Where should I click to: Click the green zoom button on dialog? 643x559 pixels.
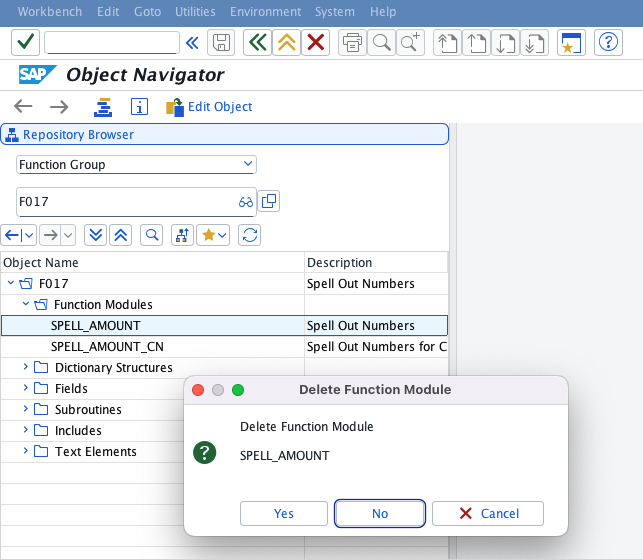[x=238, y=390]
